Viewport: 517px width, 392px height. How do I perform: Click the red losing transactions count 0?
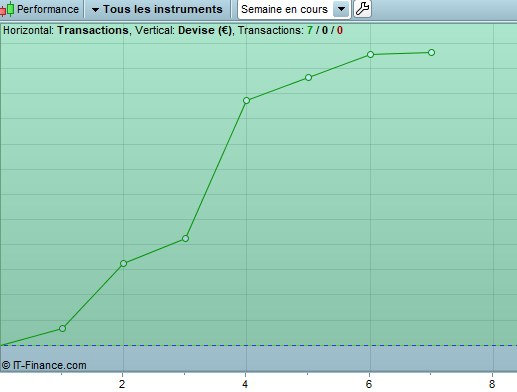pyautogui.click(x=339, y=30)
